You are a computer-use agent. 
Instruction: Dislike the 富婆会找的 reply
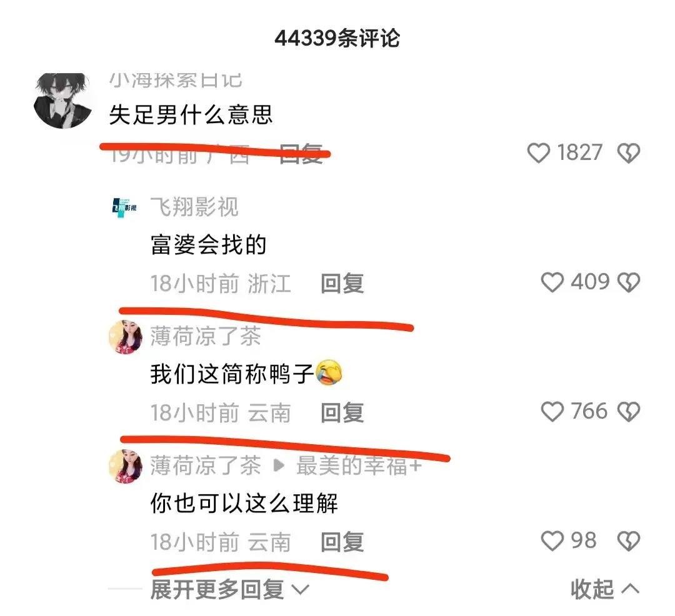tap(629, 282)
